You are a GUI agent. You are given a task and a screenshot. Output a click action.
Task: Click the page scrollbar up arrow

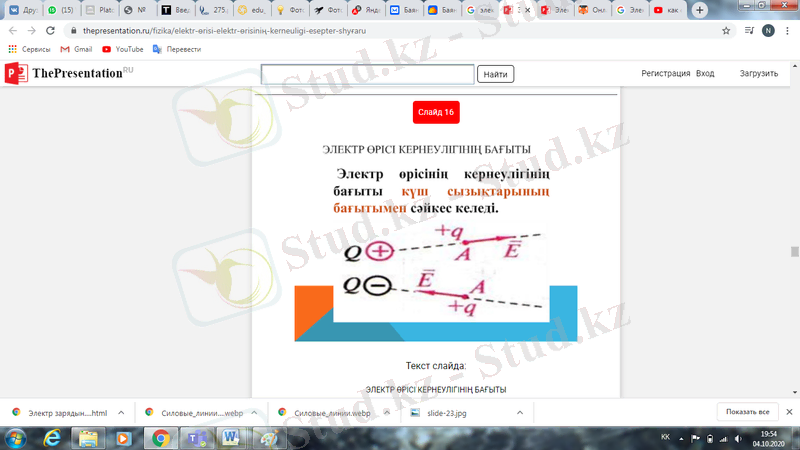(x=795, y=66)
